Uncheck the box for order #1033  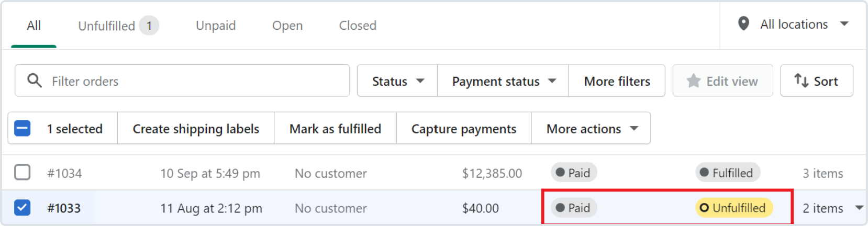click(22, 208)
